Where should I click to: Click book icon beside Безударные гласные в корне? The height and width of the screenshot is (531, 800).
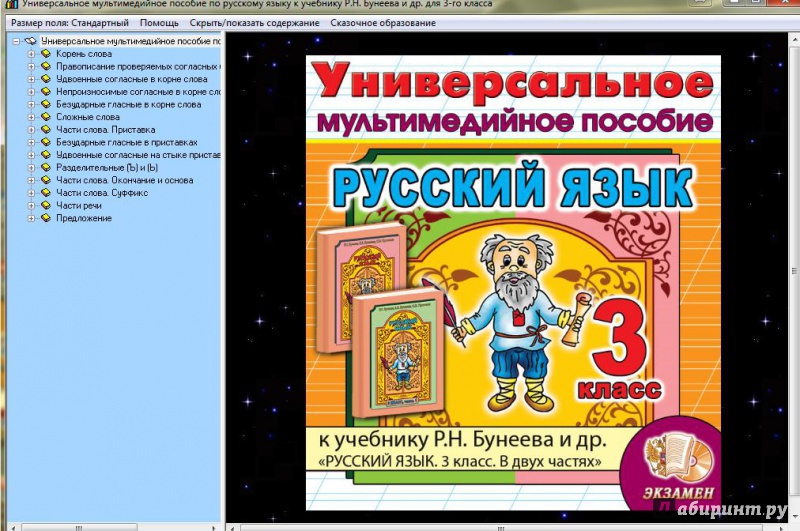click(46, 105)
